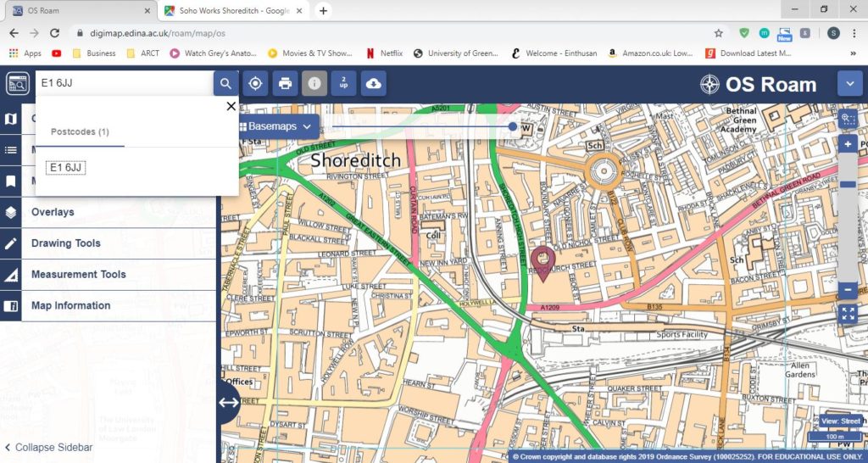Open the University of Greenwich bookmark

pyautogui.click(x=455, y=53)
